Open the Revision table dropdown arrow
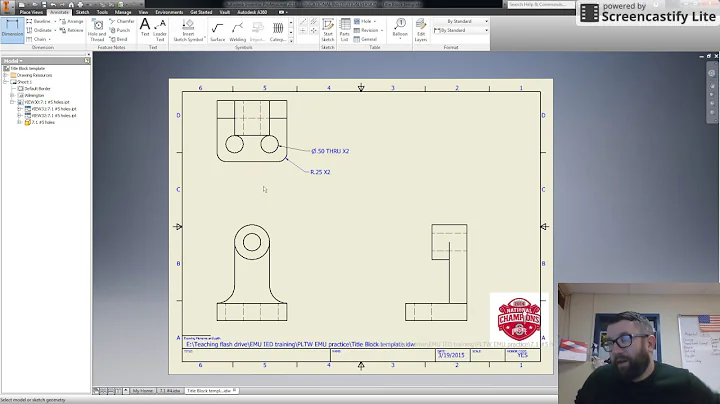The height and width of the screenshot is (404, 720). click(382, 30)
